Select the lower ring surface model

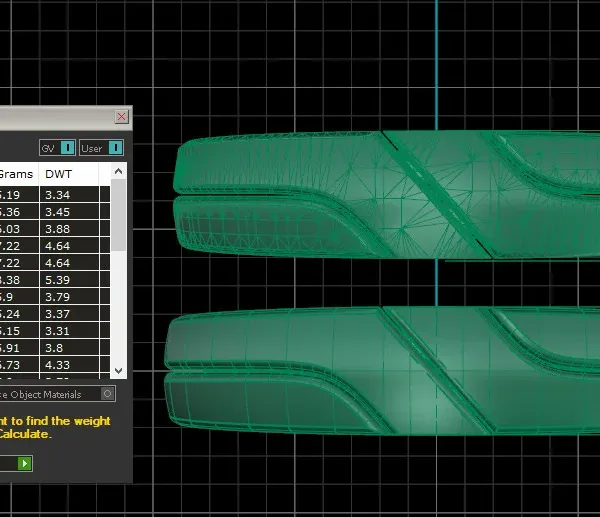click(383, 370)
